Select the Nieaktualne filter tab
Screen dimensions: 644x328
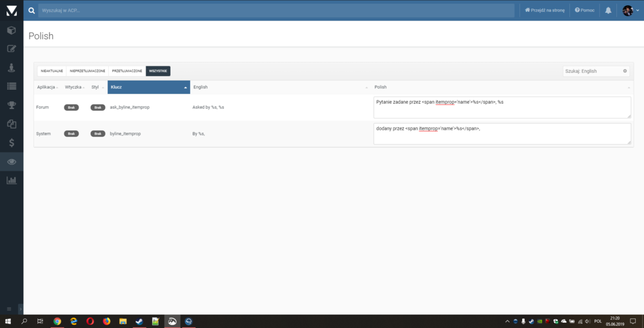pyautogui.click(x=52, y=71)
